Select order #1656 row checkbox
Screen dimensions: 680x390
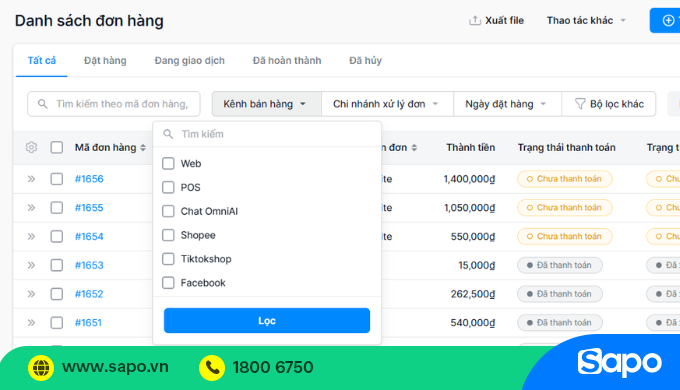pos(57,179)
